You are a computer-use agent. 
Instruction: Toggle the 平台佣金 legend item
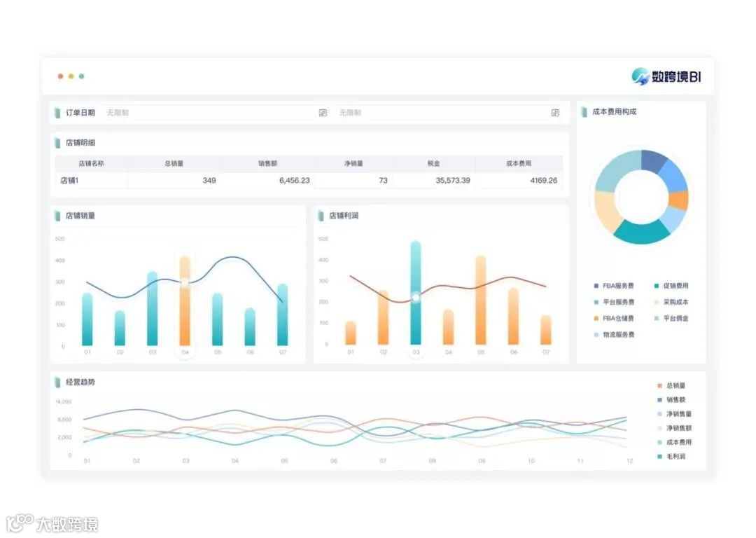671,319
